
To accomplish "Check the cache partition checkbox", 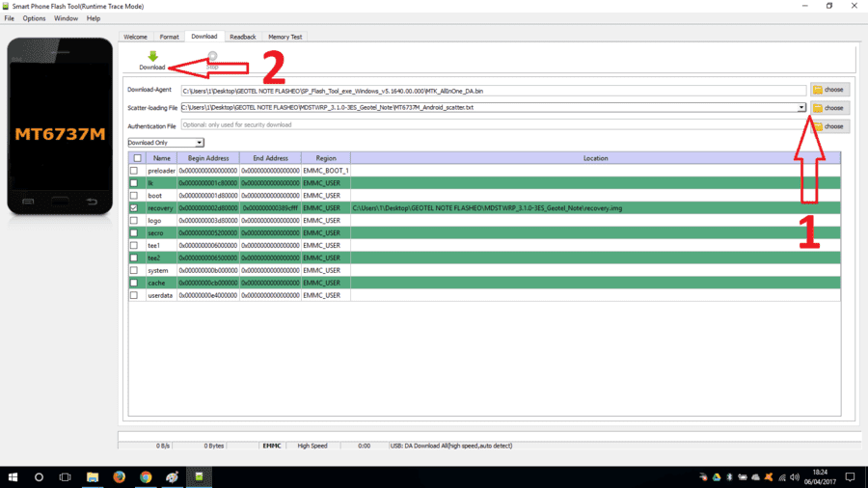I will pos(134,283).
